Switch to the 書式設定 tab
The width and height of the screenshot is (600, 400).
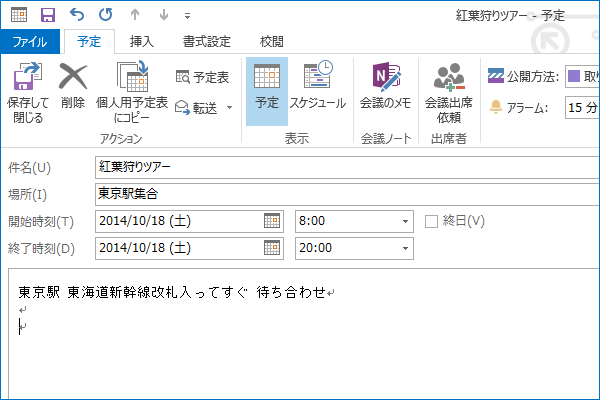(207, 41)
